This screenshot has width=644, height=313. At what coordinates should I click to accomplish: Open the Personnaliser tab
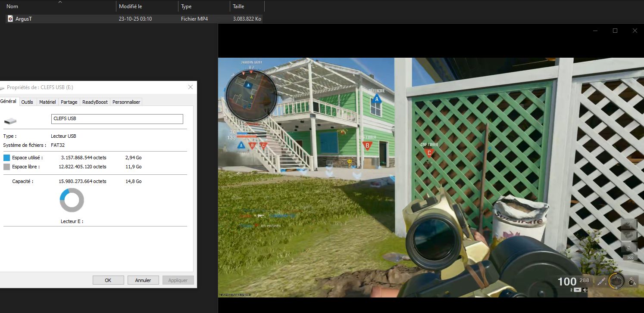[126, 102]
